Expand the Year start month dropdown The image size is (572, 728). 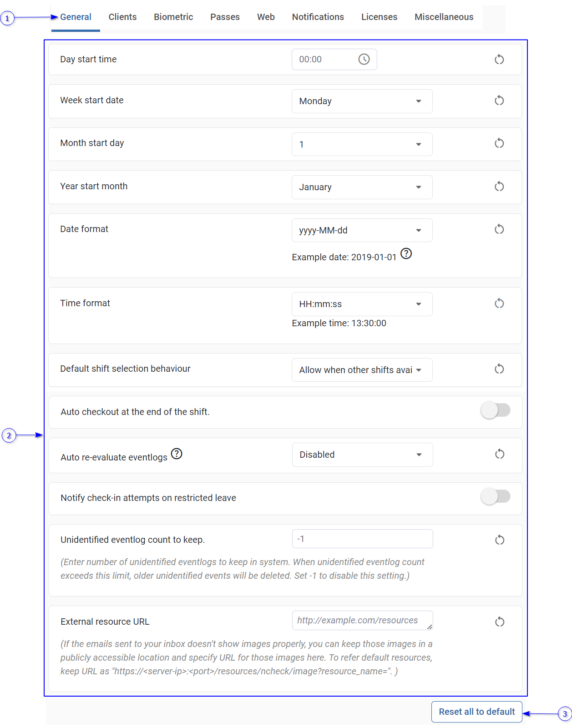coord(362,187)
